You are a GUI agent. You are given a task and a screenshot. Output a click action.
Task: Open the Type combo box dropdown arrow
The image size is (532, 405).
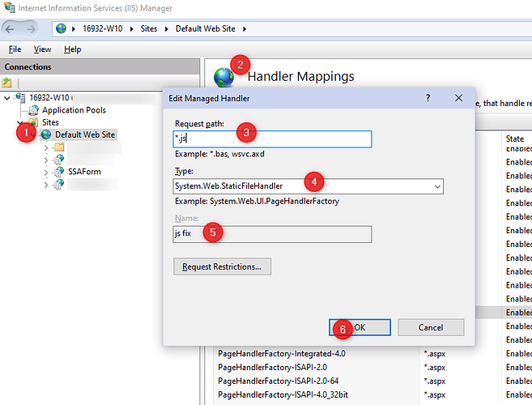[437, 186]
